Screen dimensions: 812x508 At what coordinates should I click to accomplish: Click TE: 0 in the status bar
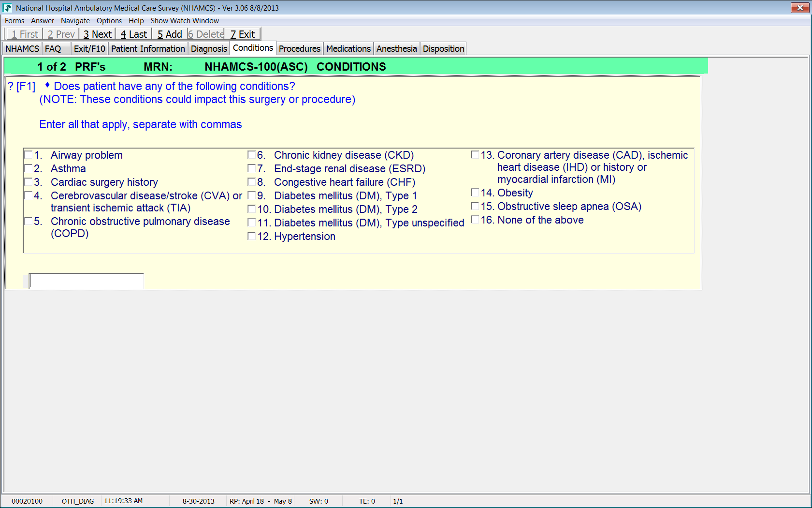(367, 501)
